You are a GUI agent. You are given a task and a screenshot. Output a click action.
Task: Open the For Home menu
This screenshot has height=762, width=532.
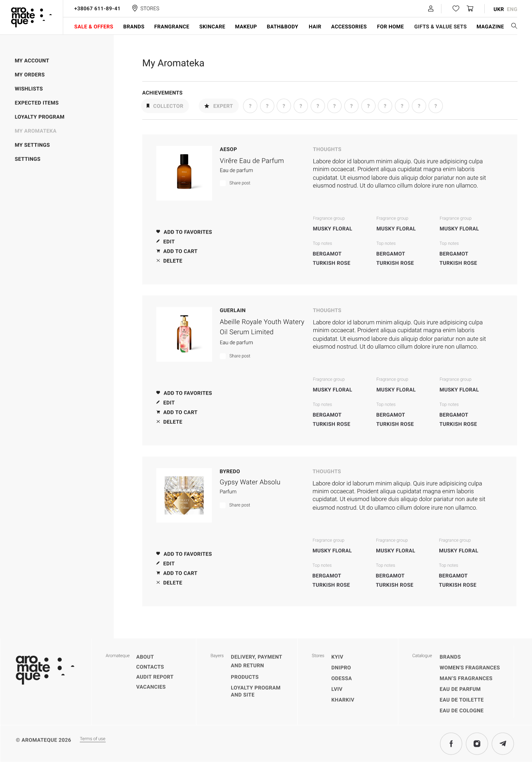390,27
